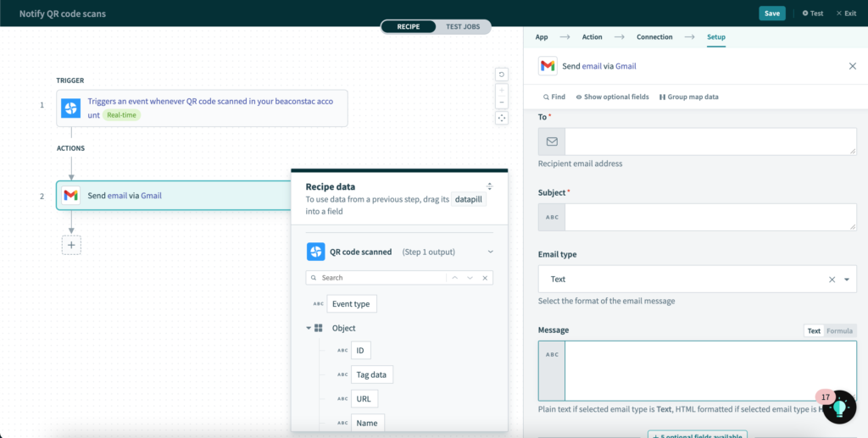Image resolution: width=868 pixels, height=438 pixels.
Task: Go to the App setup step
Action: coord(542,37)
